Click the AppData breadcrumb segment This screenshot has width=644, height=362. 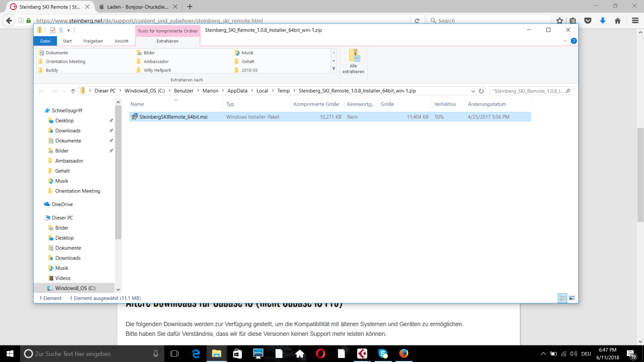[x=237, y=91]
